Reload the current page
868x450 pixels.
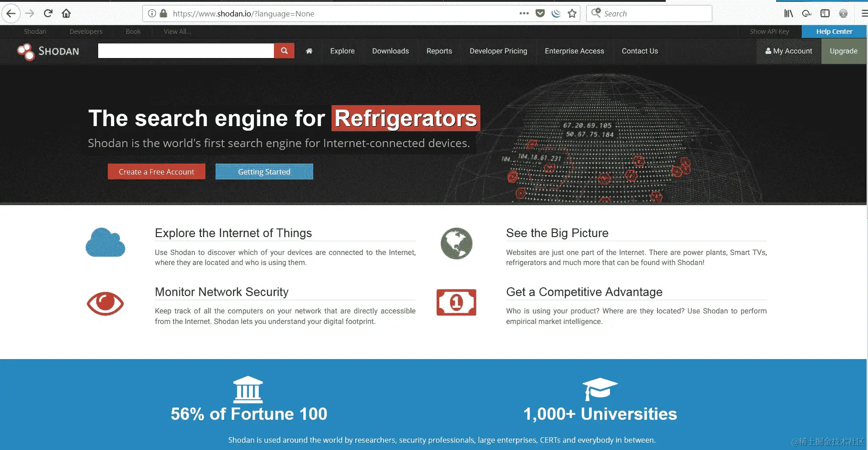pos(48,14)
